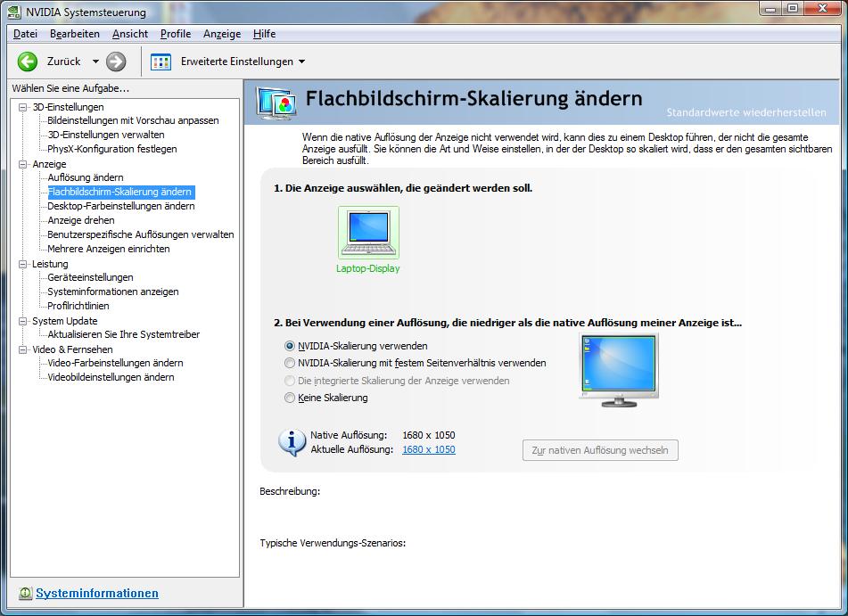Image resolution: width=848 pixels, height=616 pixels.
Task: Click the grey forward arrow icon
Action: pyautogui.click(x=116, y=62)
